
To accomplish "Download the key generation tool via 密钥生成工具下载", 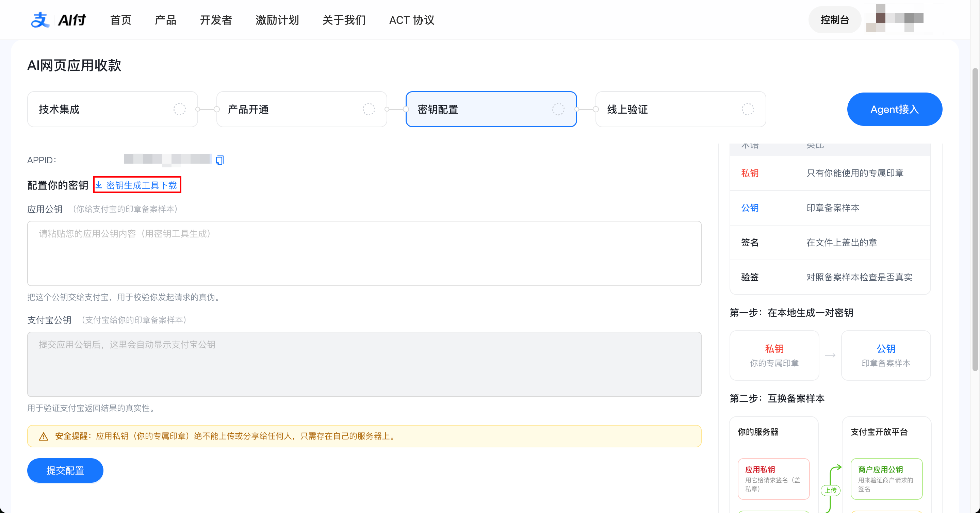I will tap(137, 185).
